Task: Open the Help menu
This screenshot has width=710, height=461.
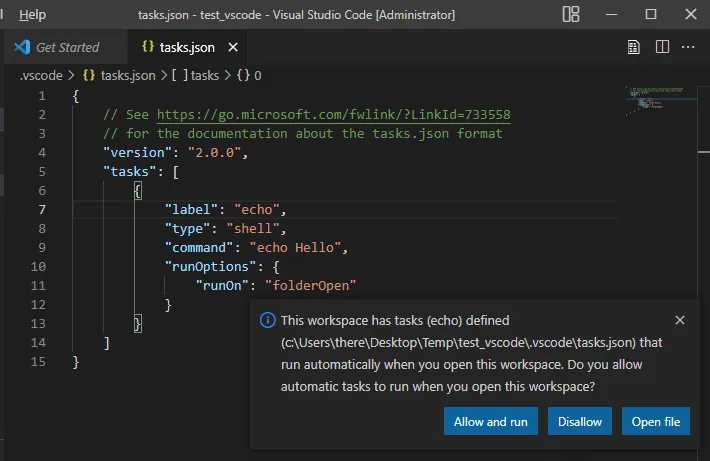Action: point(32,15)
